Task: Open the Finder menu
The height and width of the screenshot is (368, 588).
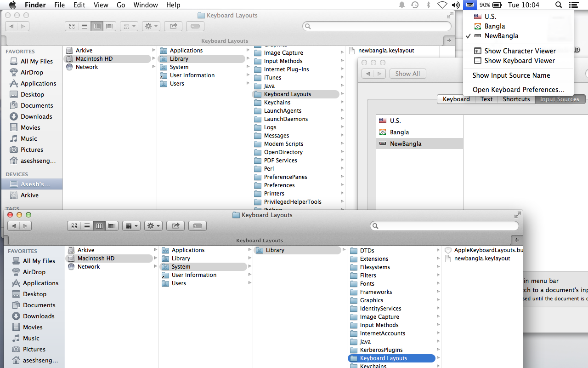Action: (35, 5)
